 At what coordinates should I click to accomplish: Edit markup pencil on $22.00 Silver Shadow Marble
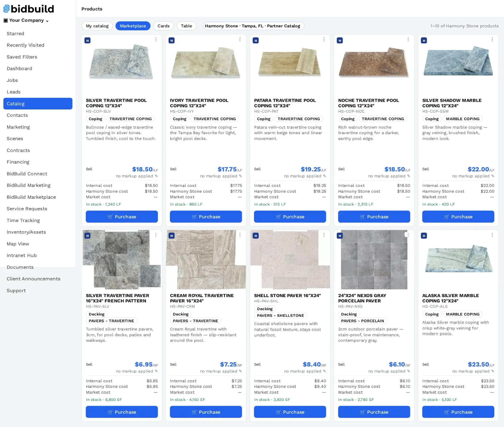click(x=492, y=176)
